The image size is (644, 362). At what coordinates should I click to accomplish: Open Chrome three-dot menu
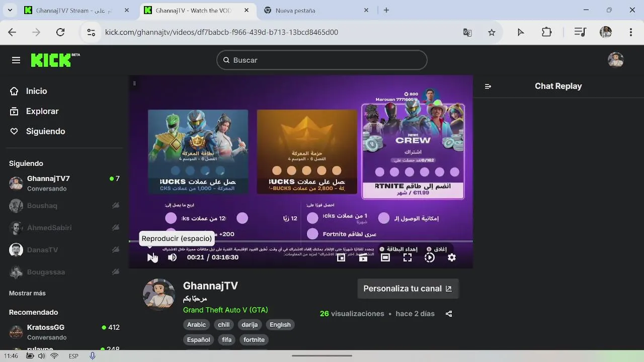pos(631,32)
